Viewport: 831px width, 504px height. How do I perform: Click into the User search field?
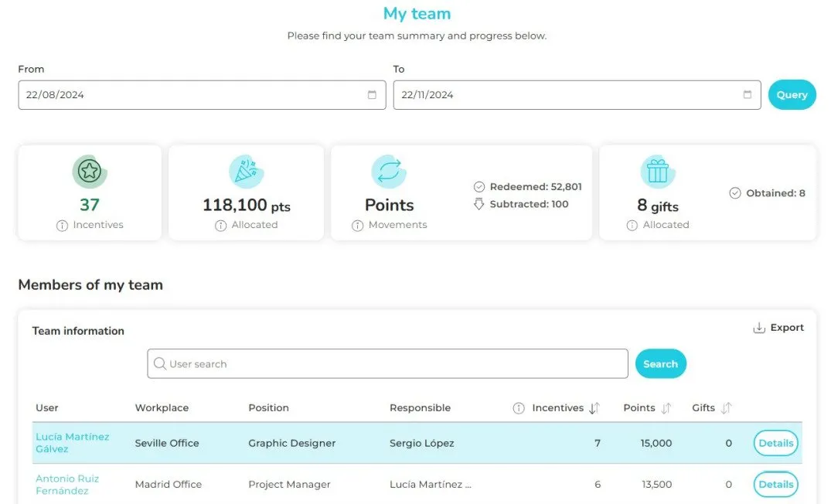click(387, 364)
